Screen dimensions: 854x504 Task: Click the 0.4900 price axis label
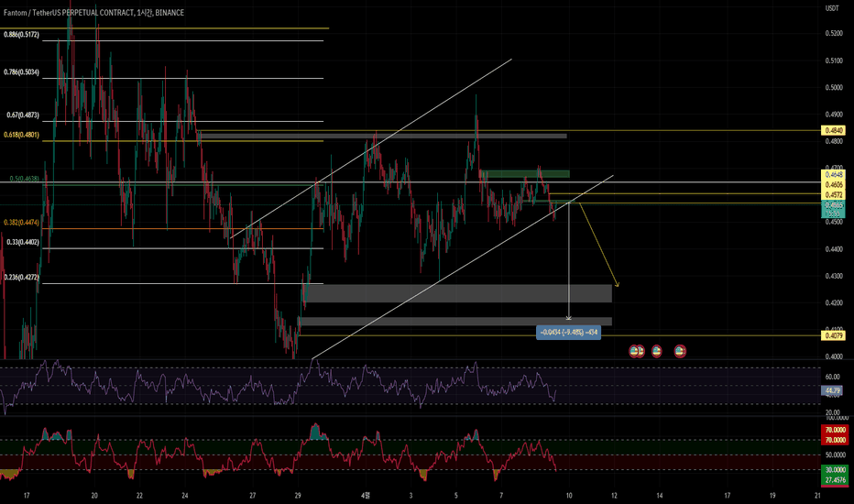pyautogui.click(x=834, y=115)
